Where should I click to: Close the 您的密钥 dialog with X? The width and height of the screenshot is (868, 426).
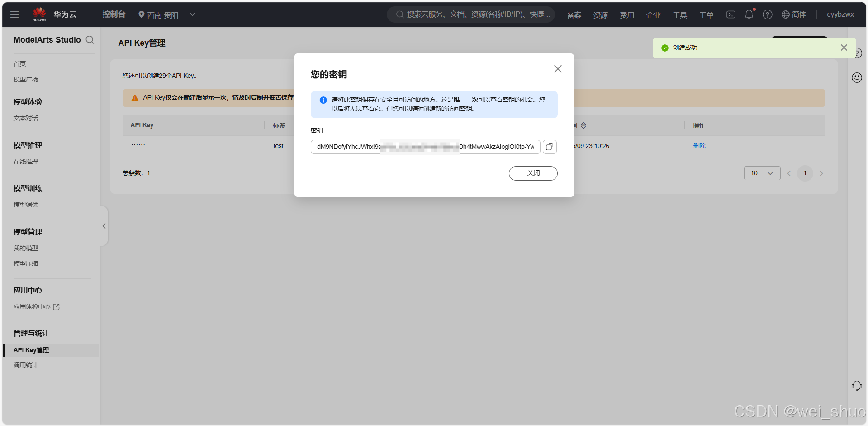[x=558, y=69]
